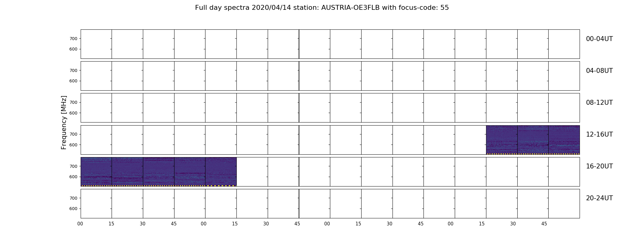Viewport: 644px width, 245px height.
Task: Click the 700 tick label of the 12-16UT row
Action: tap(73, 134)
